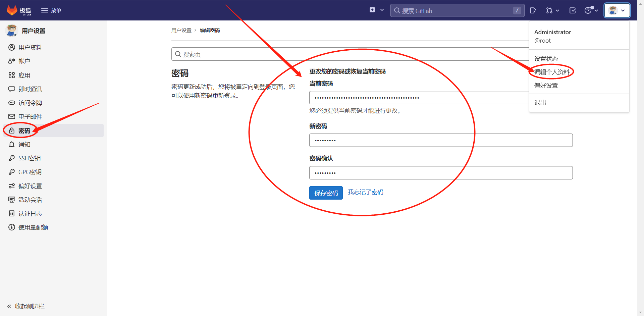Open 通知 bell settings
Screen dimensions: 644x316
coord(24,145)
